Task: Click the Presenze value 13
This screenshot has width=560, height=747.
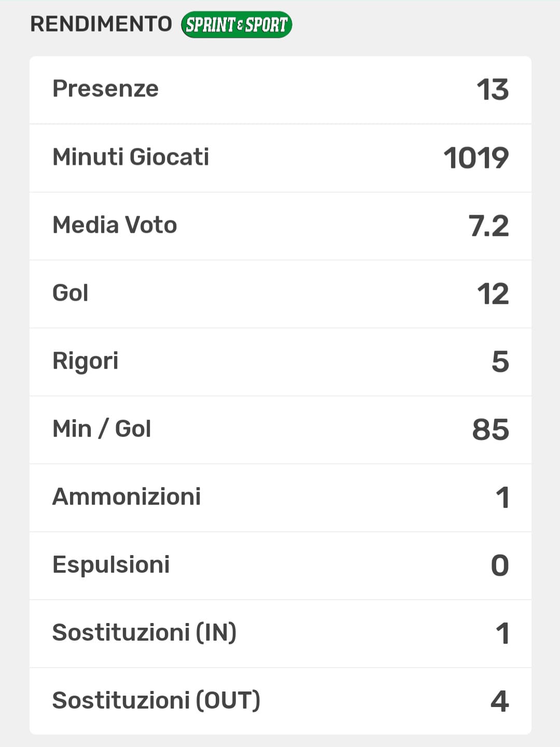Action: point(493,89)
